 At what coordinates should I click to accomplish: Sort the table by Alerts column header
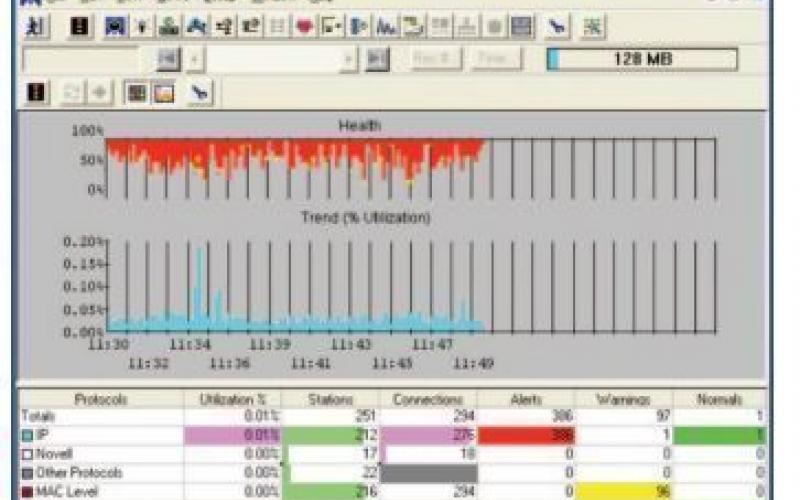point(527,399)
